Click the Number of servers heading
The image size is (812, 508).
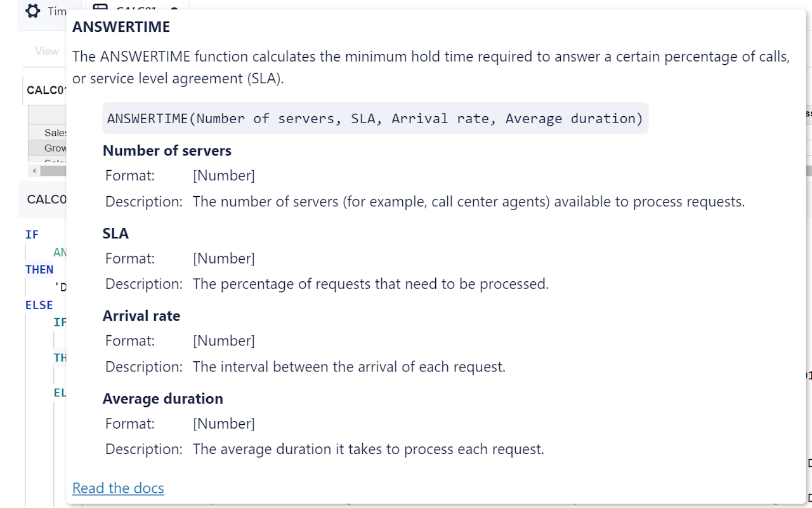167,150
